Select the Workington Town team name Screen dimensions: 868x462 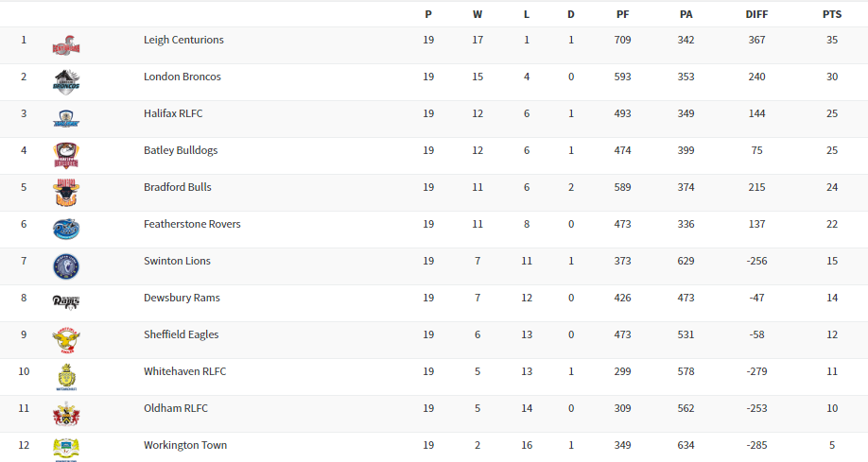185,446
